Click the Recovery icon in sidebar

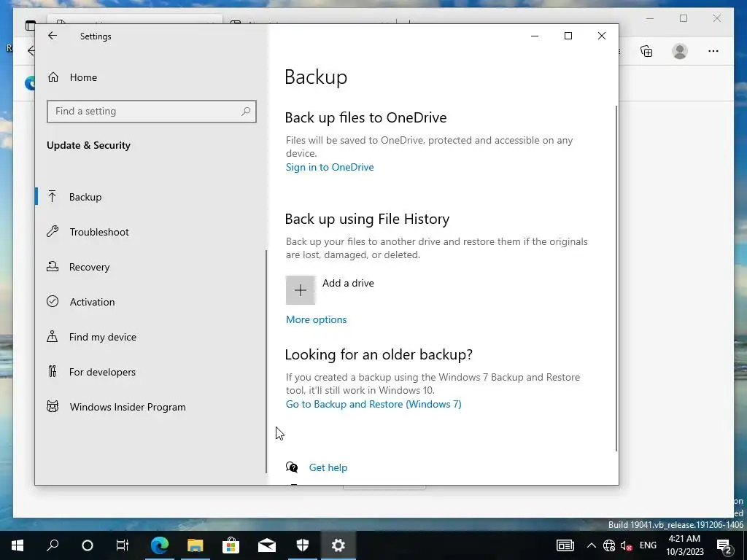pyautogui.click(x=53, y=266)
